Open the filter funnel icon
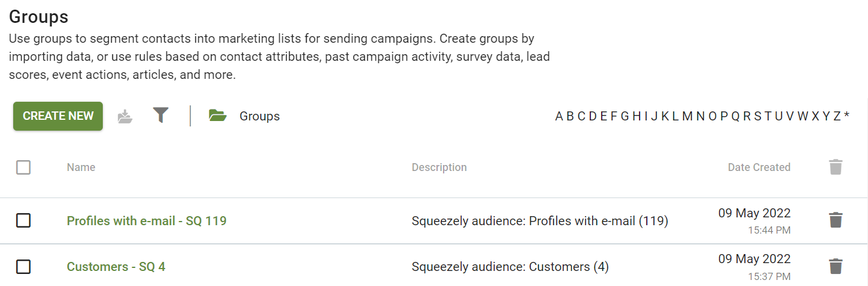 click(160, 116)
